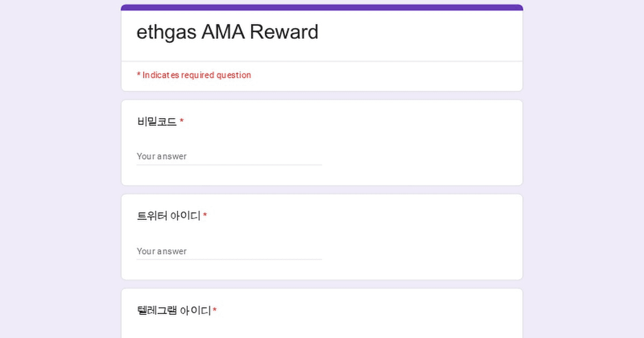Select the 텔레그램 아이디 question label
The height and width of the screenshot is (338, 644).
174,311
